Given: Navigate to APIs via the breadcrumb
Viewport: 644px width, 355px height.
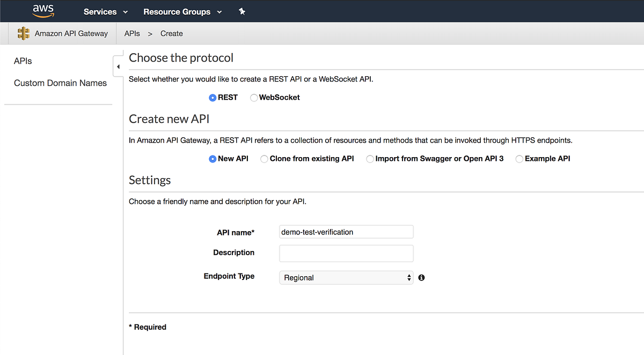Looking at the screenshot, I should pyautogui.click(x=132, y=33).
